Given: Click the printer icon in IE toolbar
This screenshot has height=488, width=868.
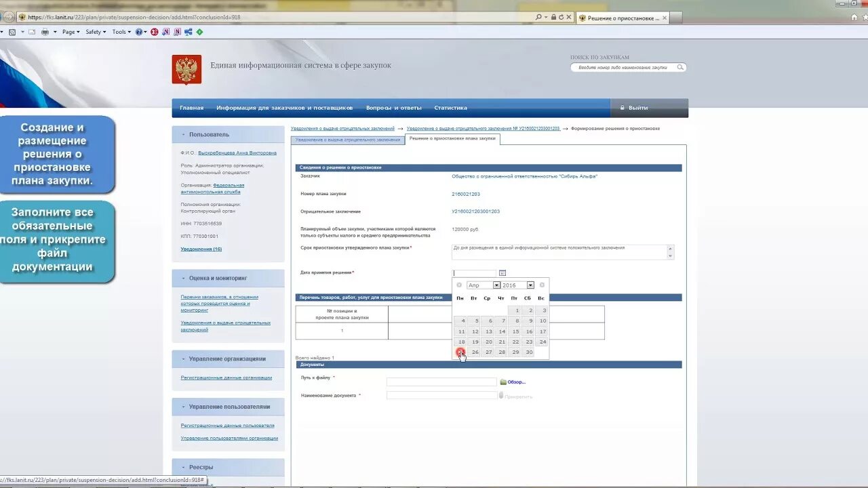Looking at the screenshot, I should 45,32.
